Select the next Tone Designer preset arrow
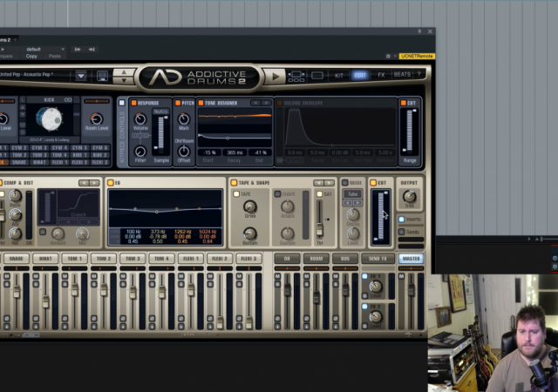This screenshot has height=392, width=558. 266,103
